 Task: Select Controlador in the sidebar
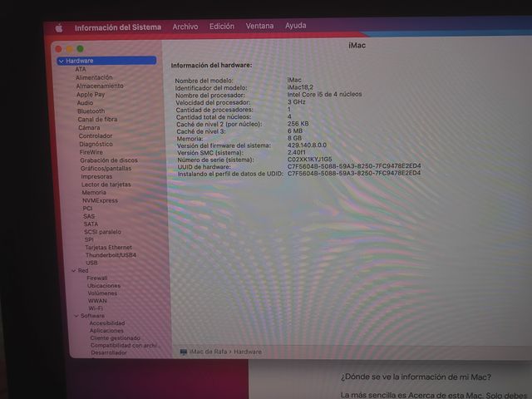(96, 135)
